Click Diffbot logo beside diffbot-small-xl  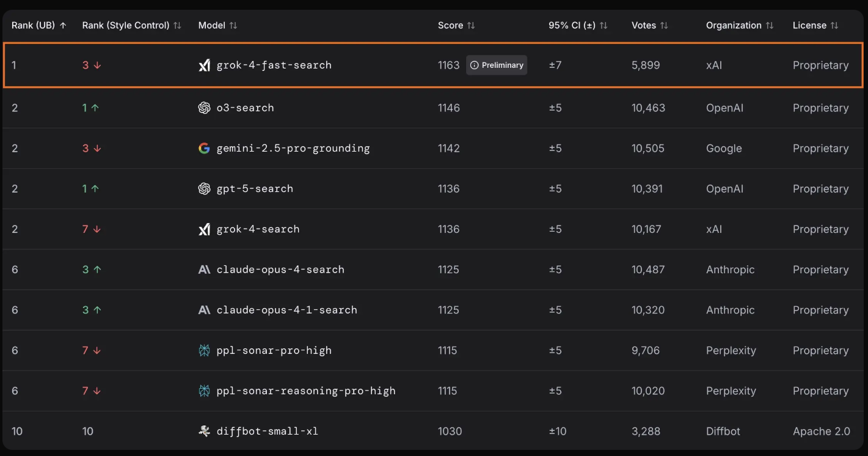[x=205, y=431]
